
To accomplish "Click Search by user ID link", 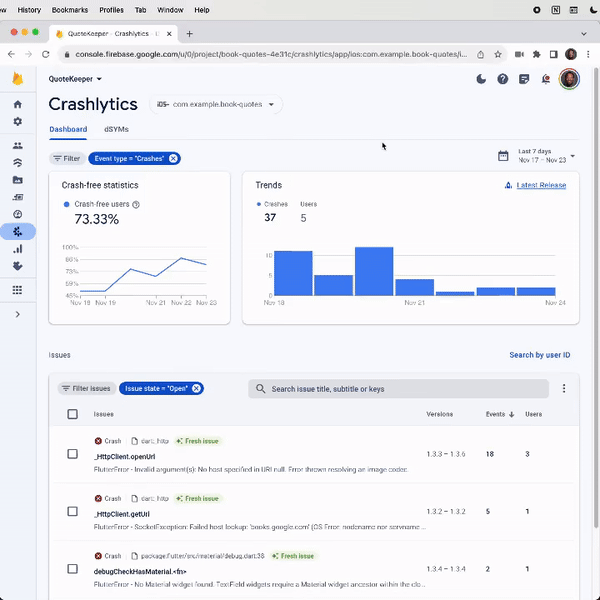I will 539,355.
